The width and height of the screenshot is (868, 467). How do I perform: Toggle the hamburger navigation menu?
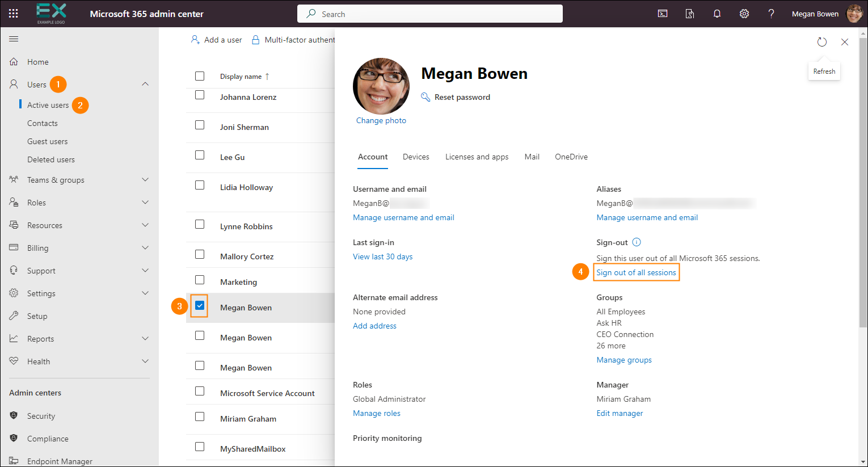point(14,39)
